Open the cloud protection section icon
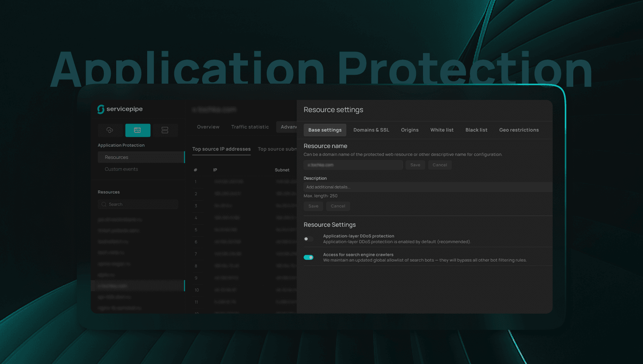643x364 pixels. (110, 130)
